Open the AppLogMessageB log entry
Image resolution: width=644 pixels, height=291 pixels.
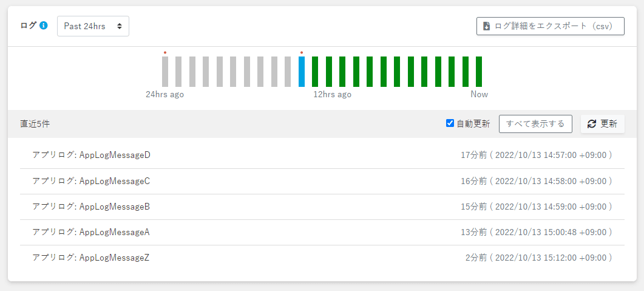(91, 207)
